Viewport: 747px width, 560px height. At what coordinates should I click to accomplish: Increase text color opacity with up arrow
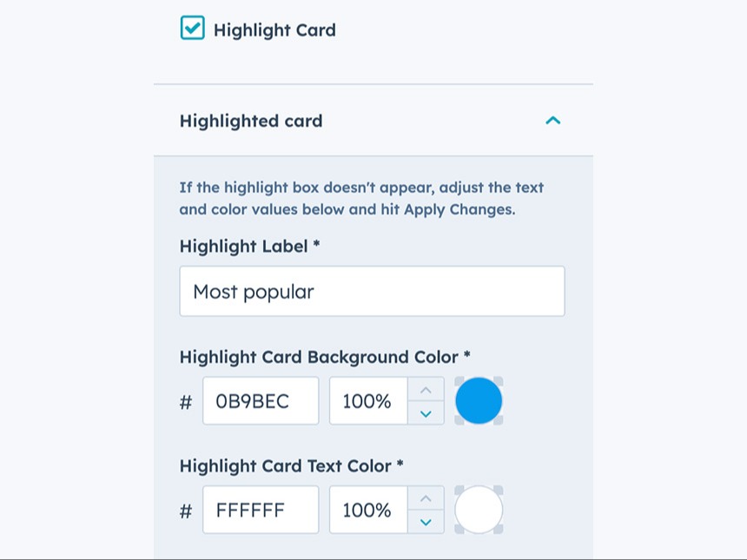point(426,499)
